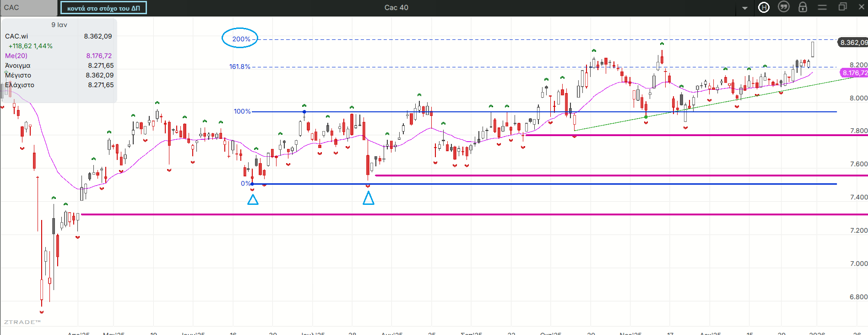Viewport: 868px width, 335px height.
Task: Restore the chart window size
Action: 842,7
